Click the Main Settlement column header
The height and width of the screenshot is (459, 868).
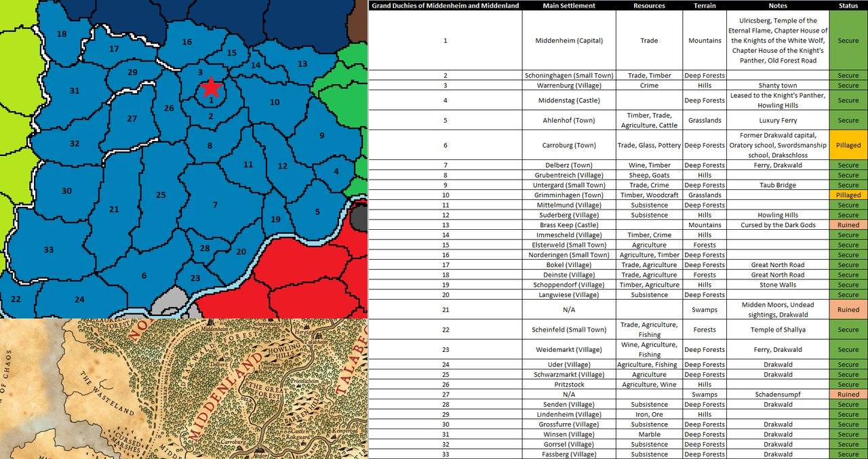tap(569, 5)
